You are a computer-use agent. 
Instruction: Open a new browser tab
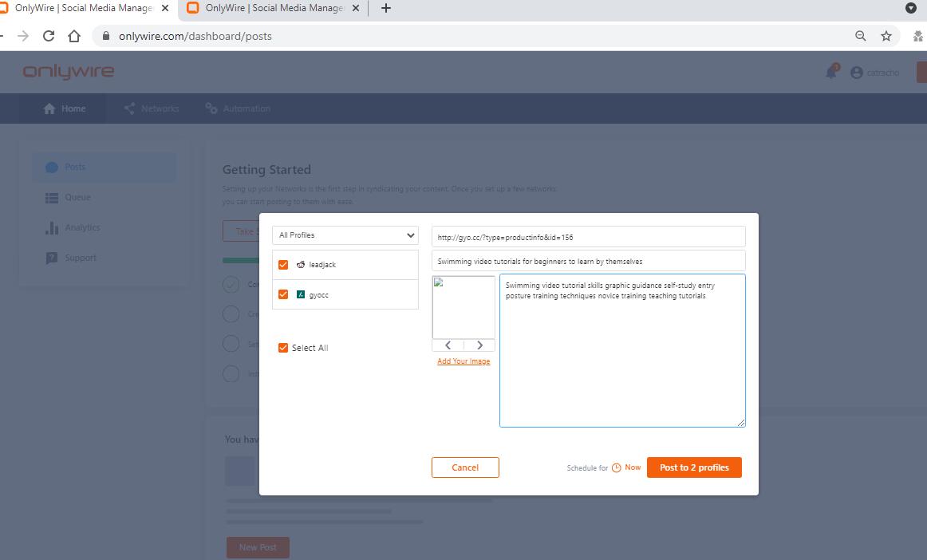386,8
